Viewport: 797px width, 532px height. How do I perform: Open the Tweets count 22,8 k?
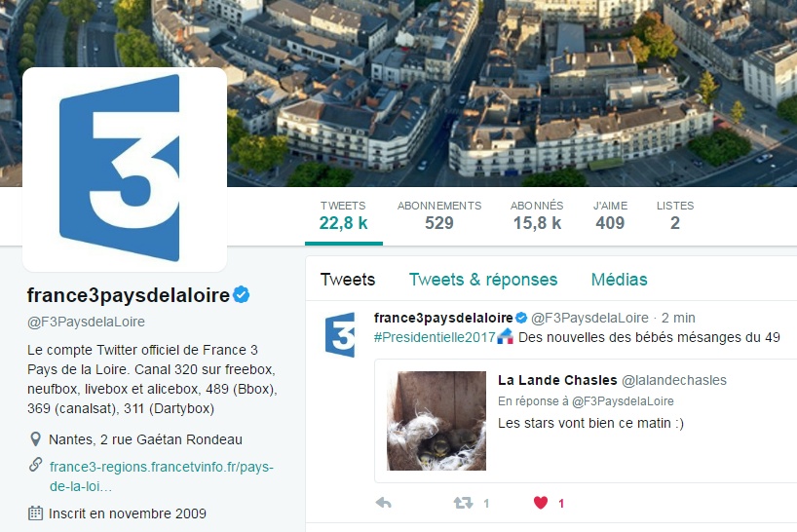tap(343, 215)
